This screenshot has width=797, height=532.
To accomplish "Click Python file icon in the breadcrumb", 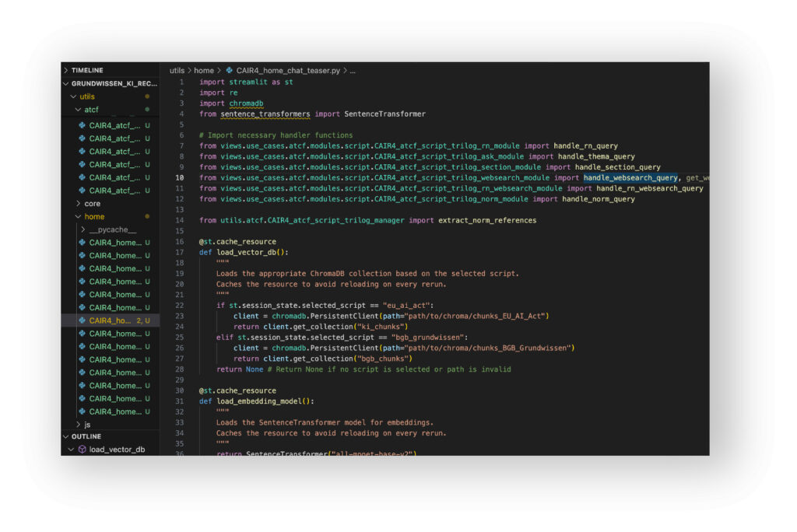I will pos(230,71).
